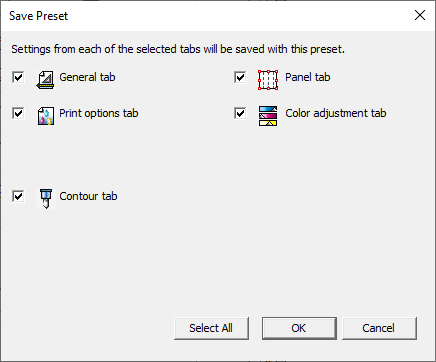This screenshot has width=436, height=362.
Task: Click the Select All button
Action: pos(211,328)
